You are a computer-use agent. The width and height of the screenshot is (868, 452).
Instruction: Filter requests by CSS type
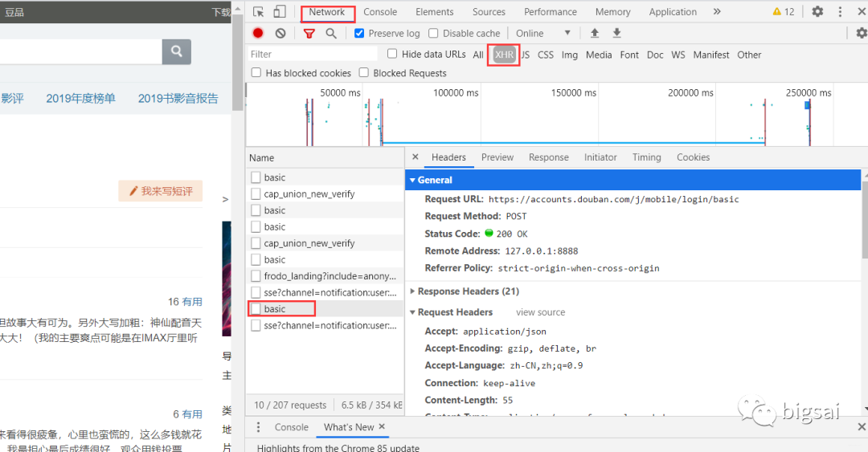(545, 55)
